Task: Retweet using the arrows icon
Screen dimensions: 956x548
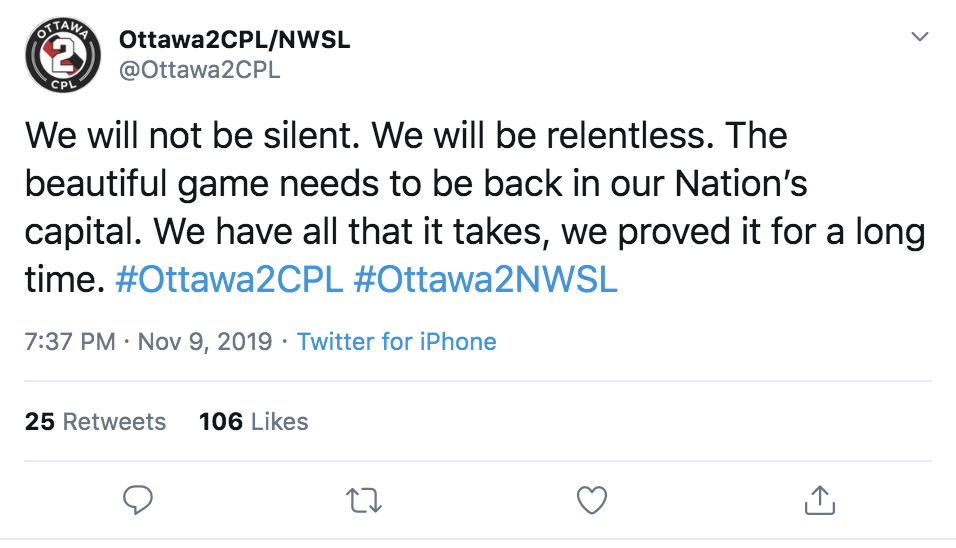Action: [364, 500]
